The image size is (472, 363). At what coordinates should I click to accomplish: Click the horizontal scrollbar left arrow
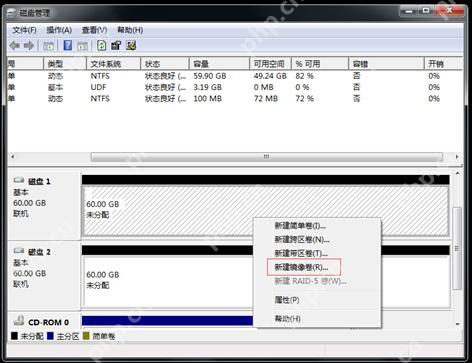[x=13, y=157]
